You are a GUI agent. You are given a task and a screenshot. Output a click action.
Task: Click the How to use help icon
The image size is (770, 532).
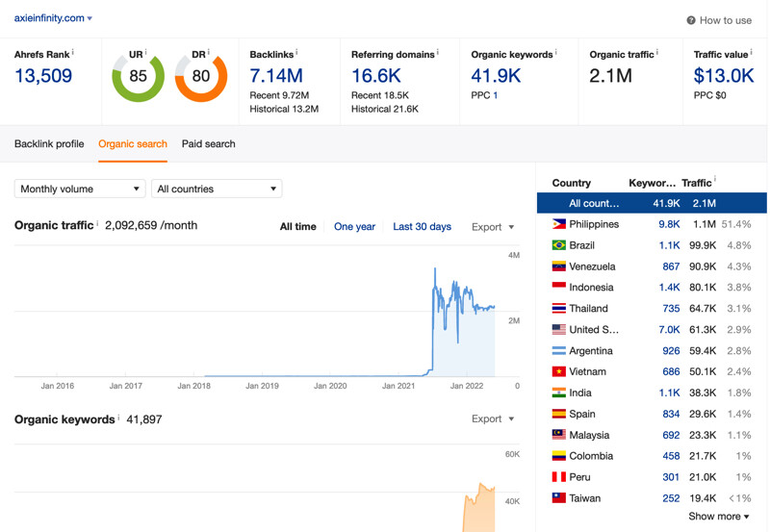tap(691, 20)
